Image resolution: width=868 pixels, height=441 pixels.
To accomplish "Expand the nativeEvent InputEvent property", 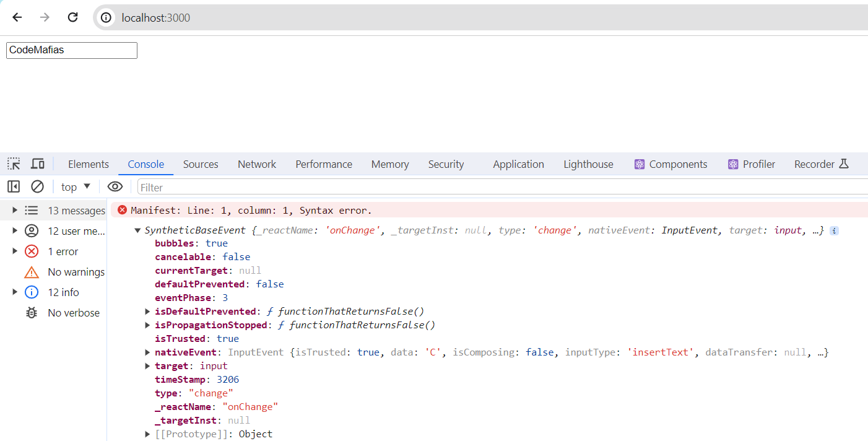I will coord(147,352).
